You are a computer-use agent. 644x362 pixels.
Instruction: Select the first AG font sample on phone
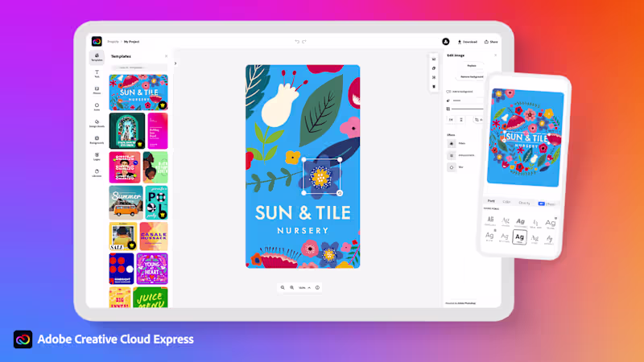(x=490, y=220)
